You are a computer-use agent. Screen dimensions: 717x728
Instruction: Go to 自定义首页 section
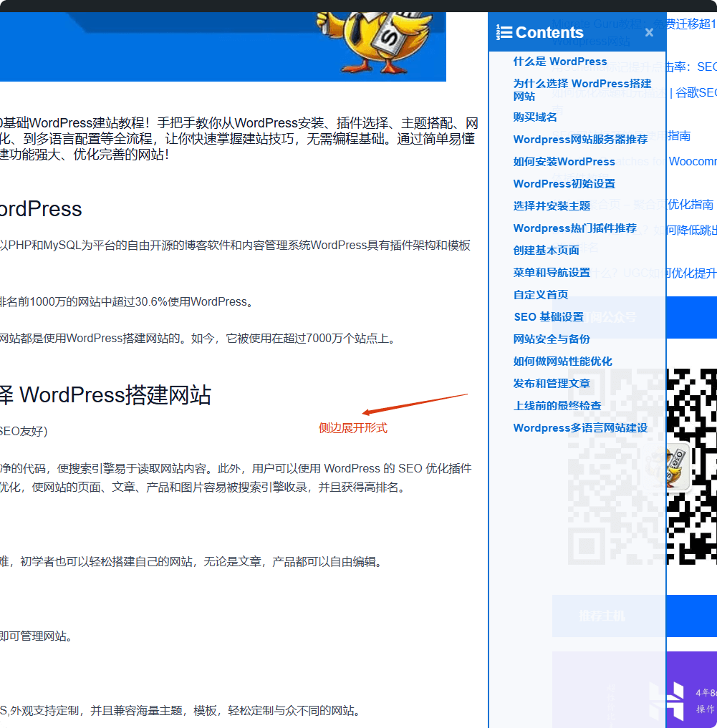pyautogui.click(x=540, y=295)
